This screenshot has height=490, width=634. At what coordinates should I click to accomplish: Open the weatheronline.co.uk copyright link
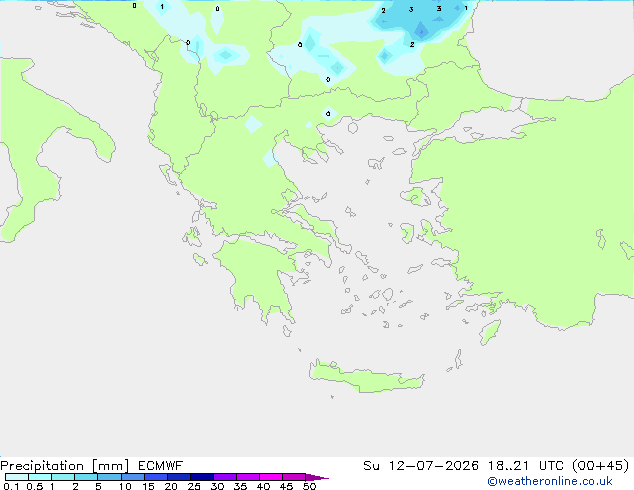(x=550, y=481)
